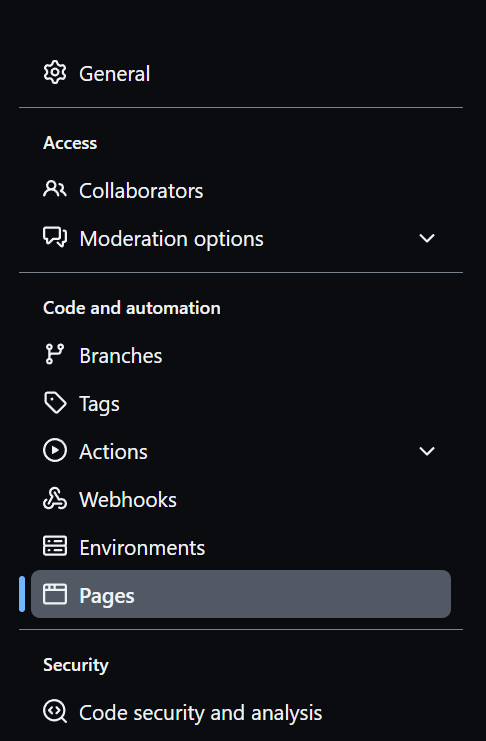Click the General gear icon
This screenshot has height=741, width=486.
55,73
